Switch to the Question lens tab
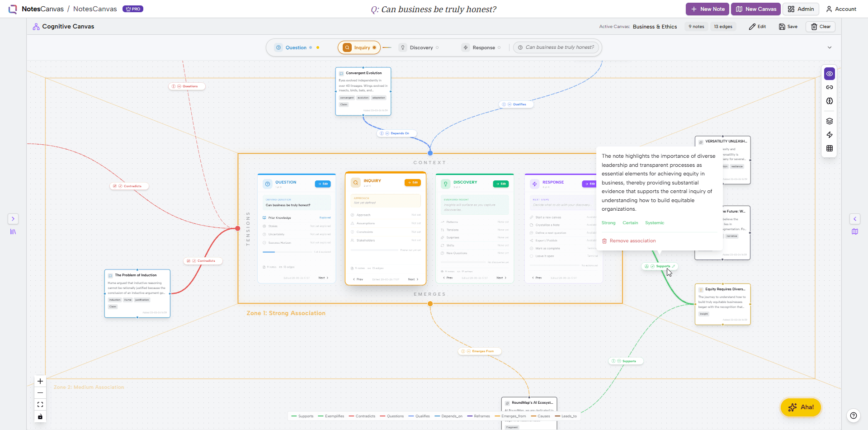Image resolution: width=868 pixels, height=430 pixels. point(295,47)
